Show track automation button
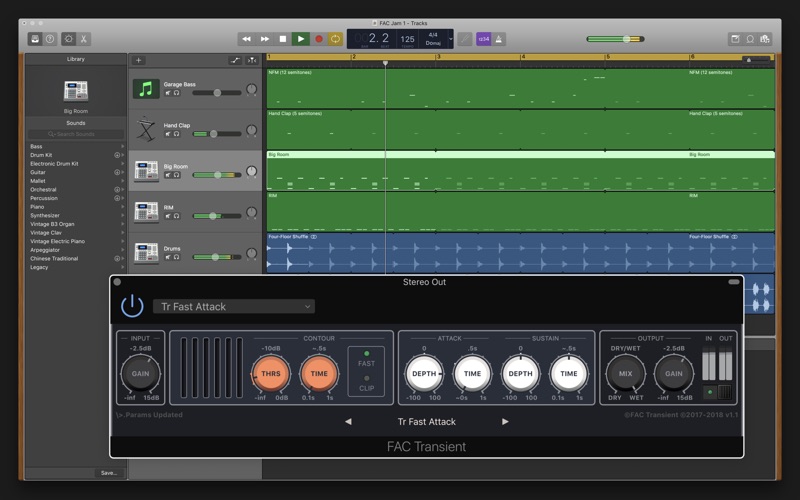The width and height of the screenshot is (800, 500). 235,60
